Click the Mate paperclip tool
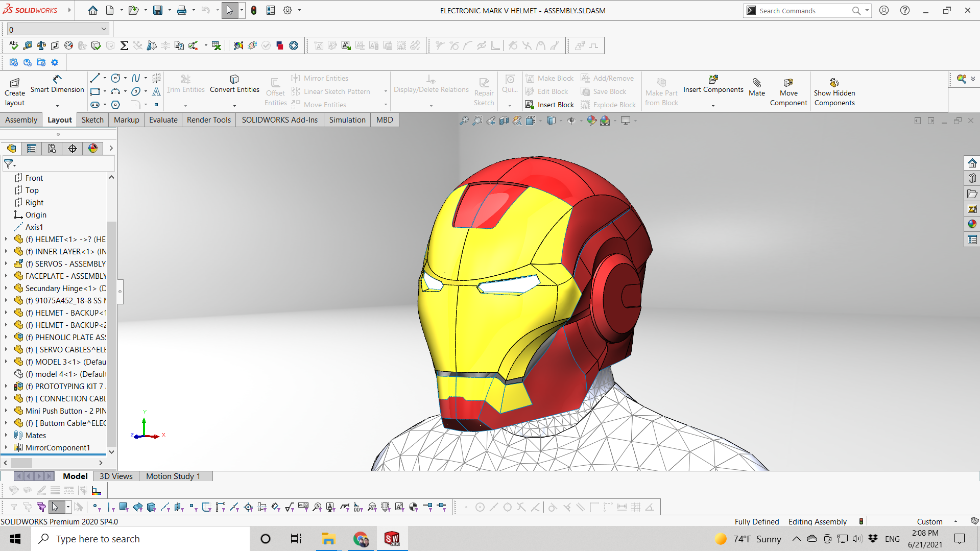The height and width of the screenshot is (551, 980). coord(756,86)
